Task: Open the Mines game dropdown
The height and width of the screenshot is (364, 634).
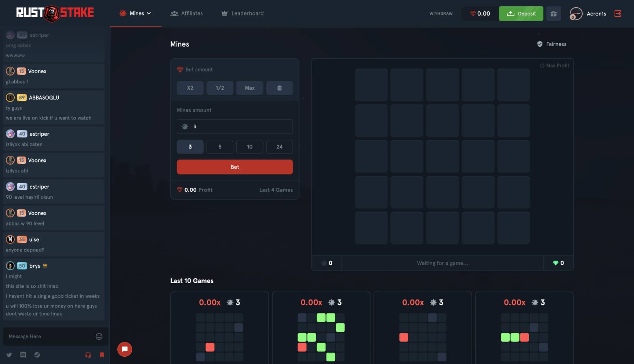Action: (x=135, y=14)
